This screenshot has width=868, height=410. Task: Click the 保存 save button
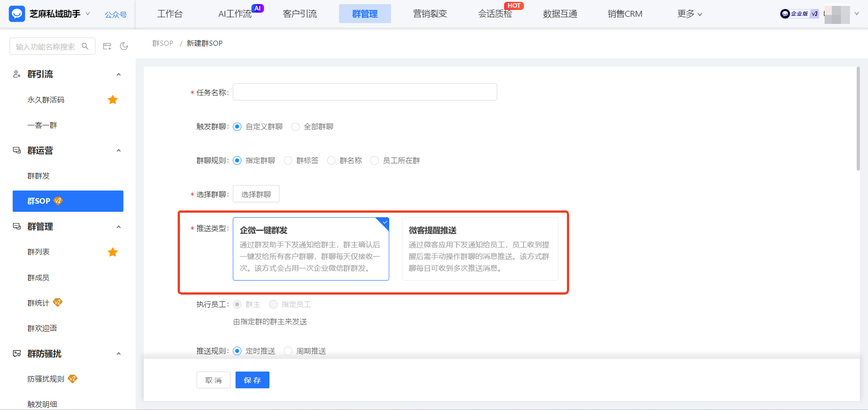(x=252, y=380)
